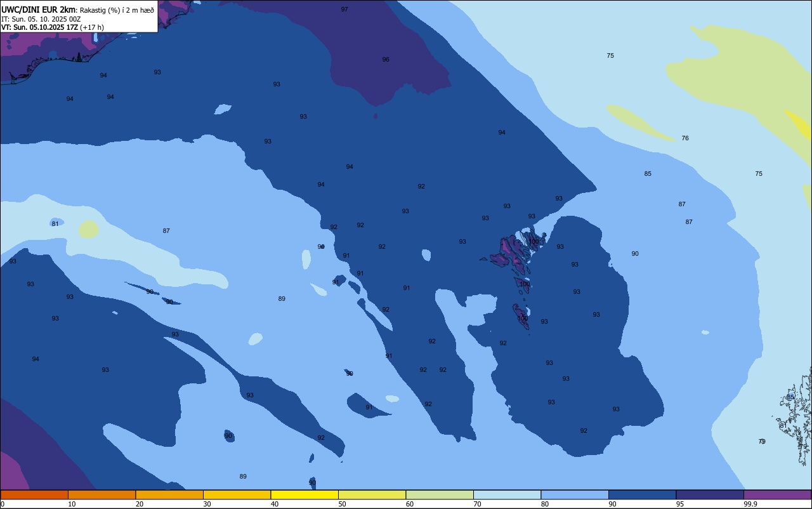
Task: Click the 60–70 pale green legend swatch
Action: 440,494
